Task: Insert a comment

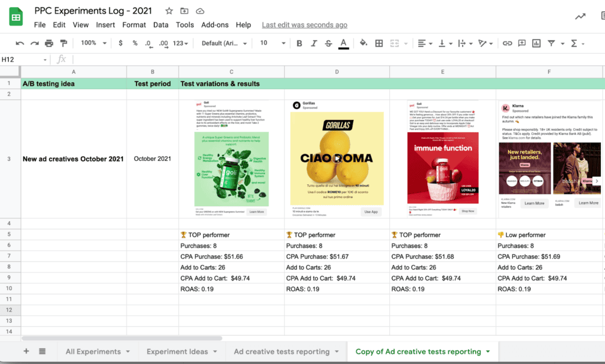Action: tap(522, 43)
